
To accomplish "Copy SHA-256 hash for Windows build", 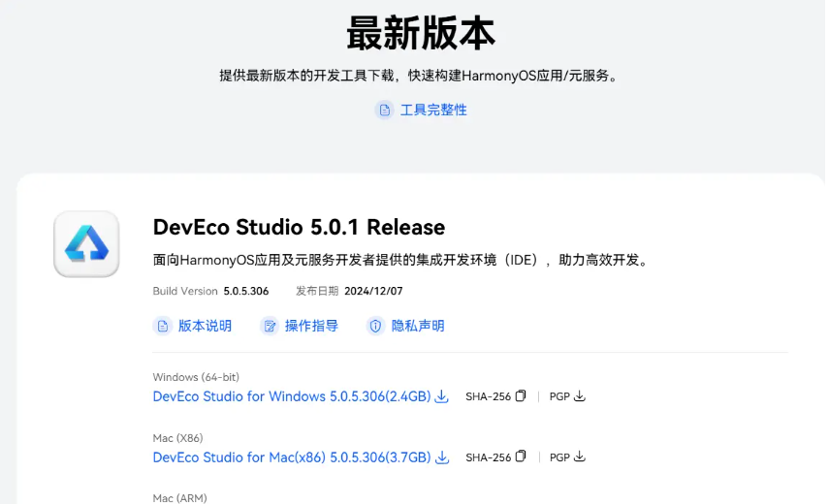I will coord(521,396).
